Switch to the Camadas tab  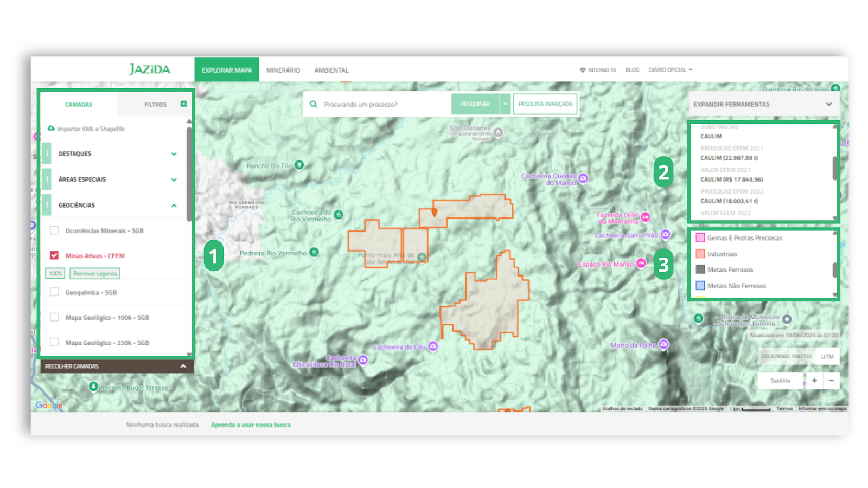pos(79,104)
